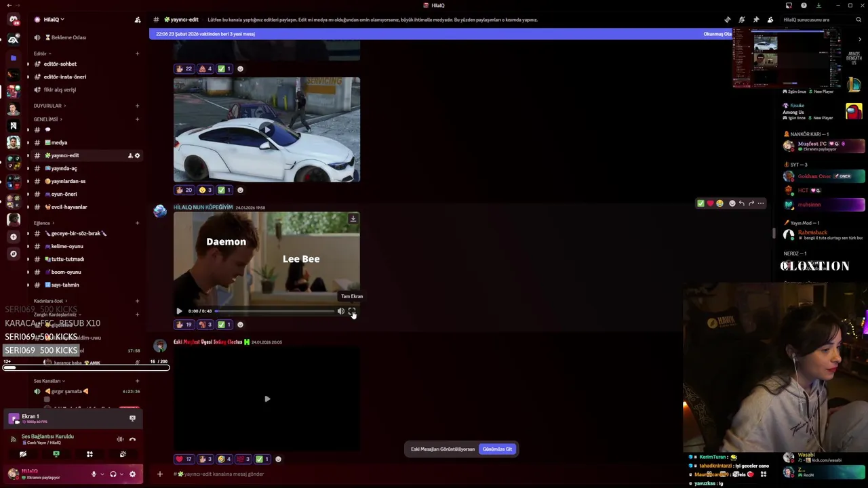Viewport: 868px width, 488px height.
Task: Open microphone input options dropdown arrow
Action: pos(101,474)
